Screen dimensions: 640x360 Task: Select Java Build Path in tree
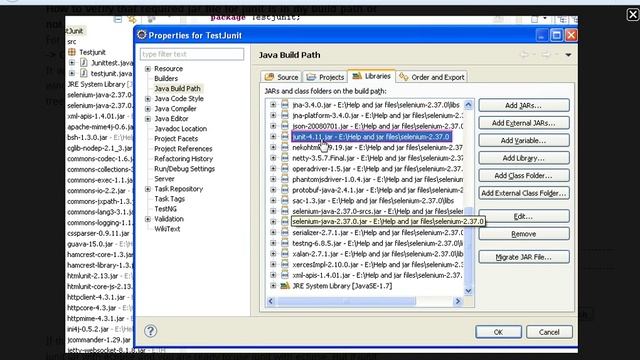(177, 88)
